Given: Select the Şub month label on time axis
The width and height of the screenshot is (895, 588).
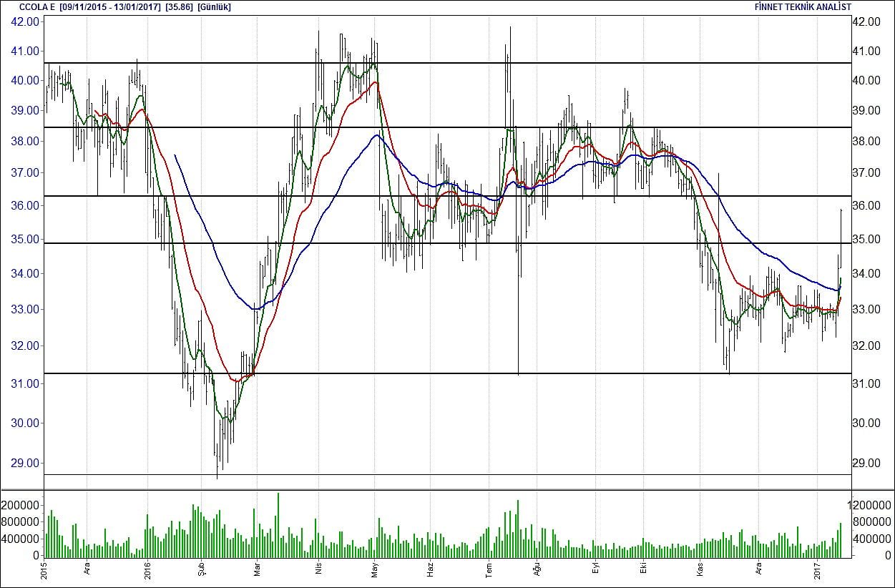Looking at the screenshot, I should pos(201,570).
